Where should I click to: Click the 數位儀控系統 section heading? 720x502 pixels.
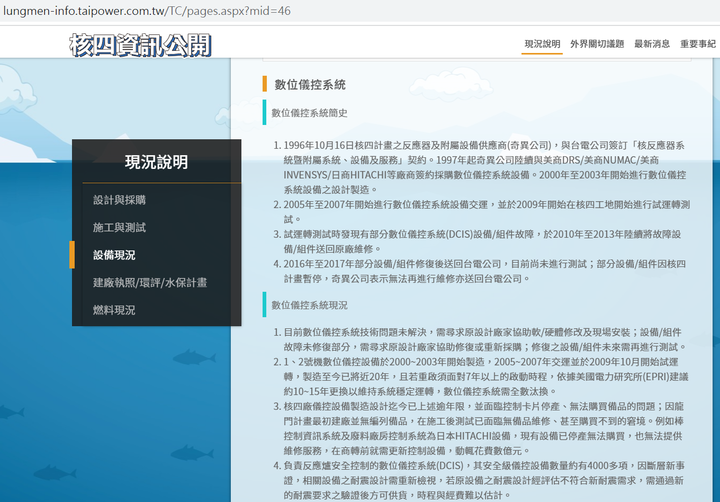310,85
